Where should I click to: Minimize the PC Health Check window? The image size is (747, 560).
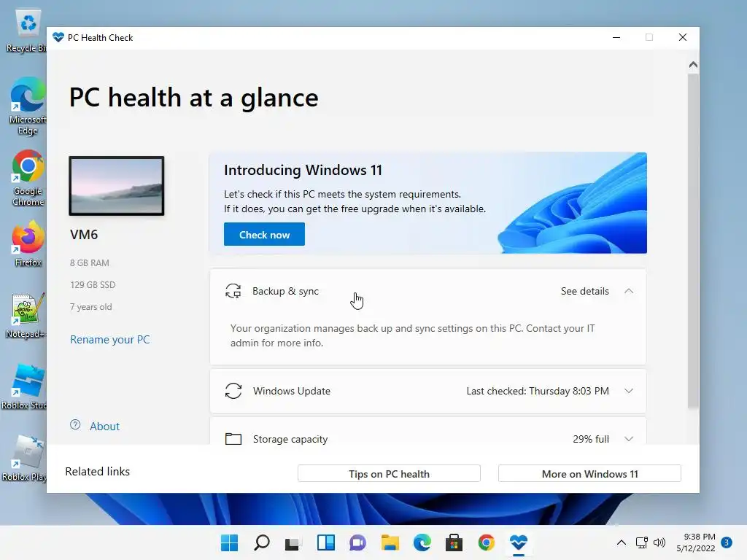(x=616, y=38)
